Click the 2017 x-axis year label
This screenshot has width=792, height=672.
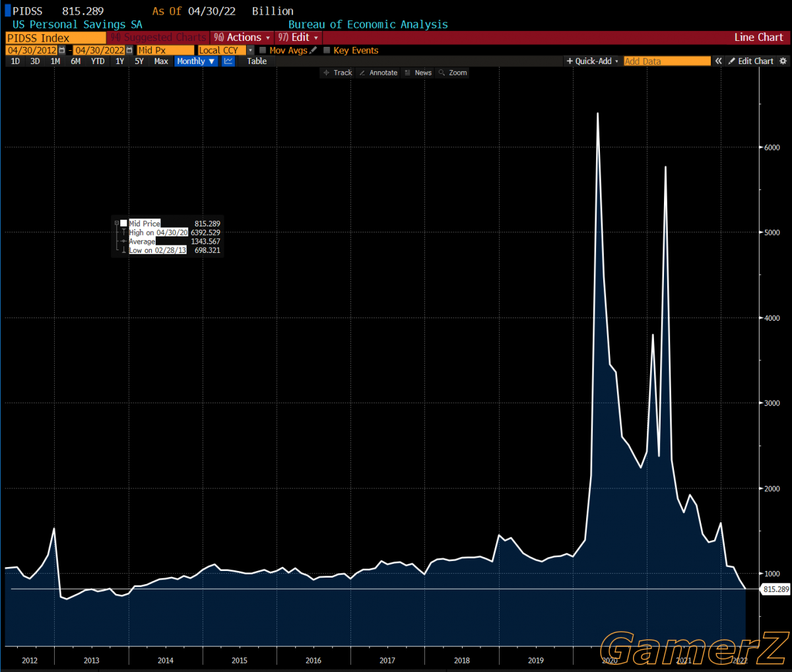tap(387, 660)
